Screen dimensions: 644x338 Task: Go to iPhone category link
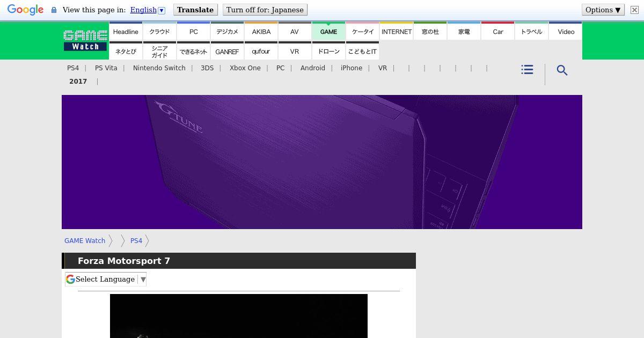352,68
